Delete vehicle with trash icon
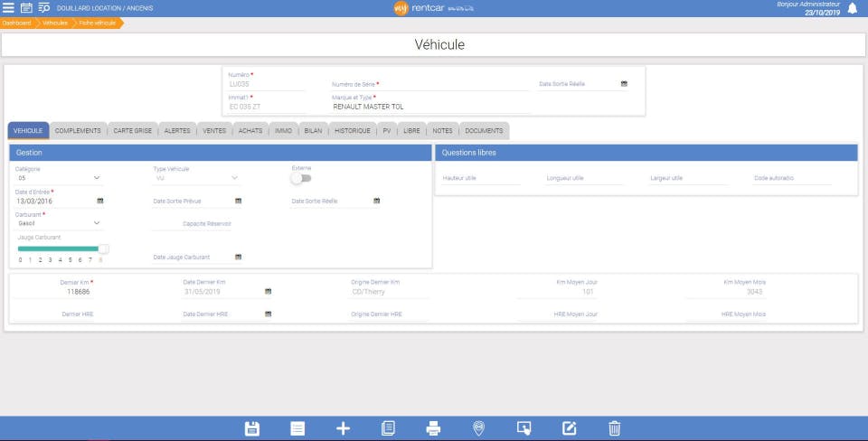The width and height of the screenshot is (868, 441). 615,428
